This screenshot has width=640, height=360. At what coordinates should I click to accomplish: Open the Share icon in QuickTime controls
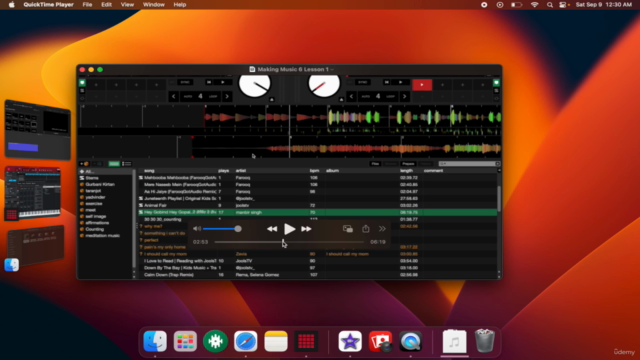(366, 229)
